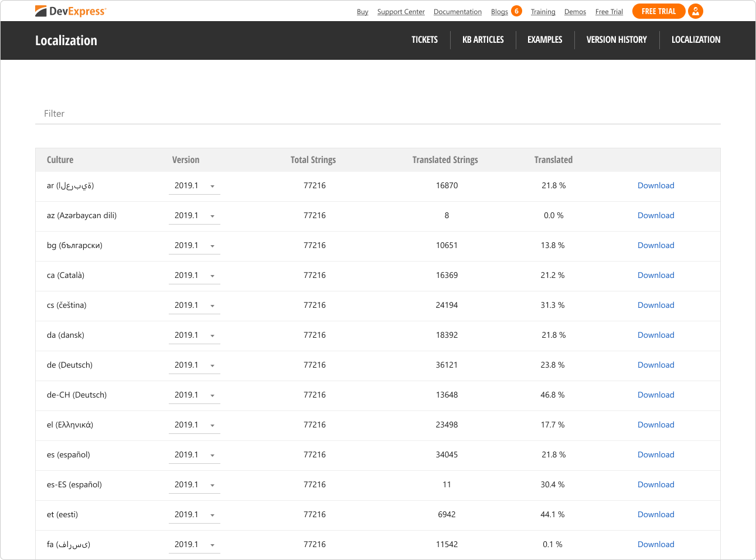
Task: Go to Documentation link
Action: (x=458, y=12)
